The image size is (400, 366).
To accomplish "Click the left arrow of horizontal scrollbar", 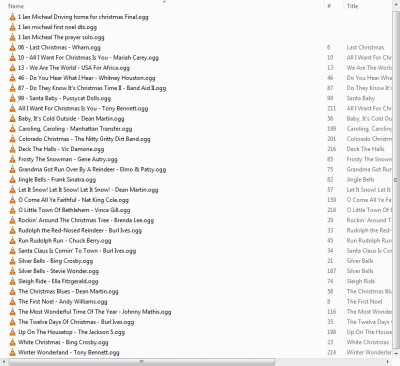I will click(x=3, y=362).
